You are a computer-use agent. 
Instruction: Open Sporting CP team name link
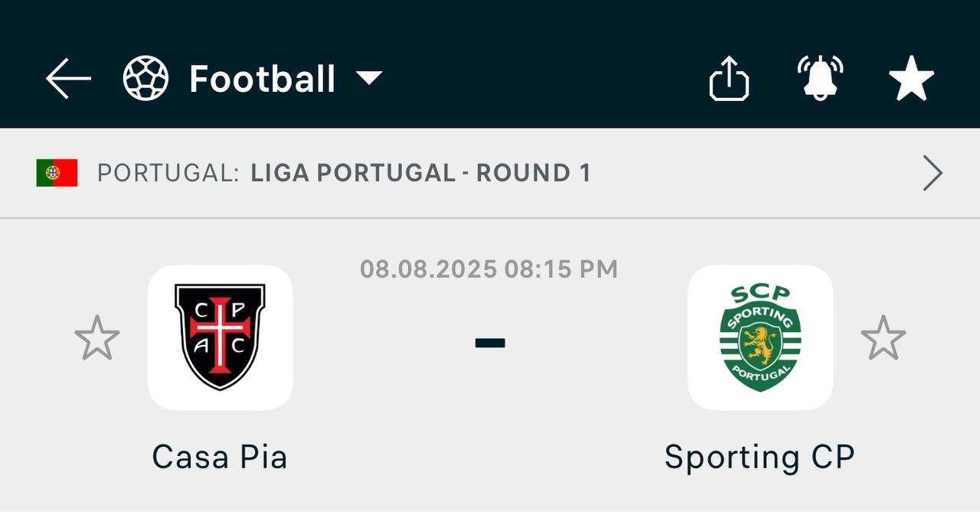pyautogui.click(x=759, y=457)
